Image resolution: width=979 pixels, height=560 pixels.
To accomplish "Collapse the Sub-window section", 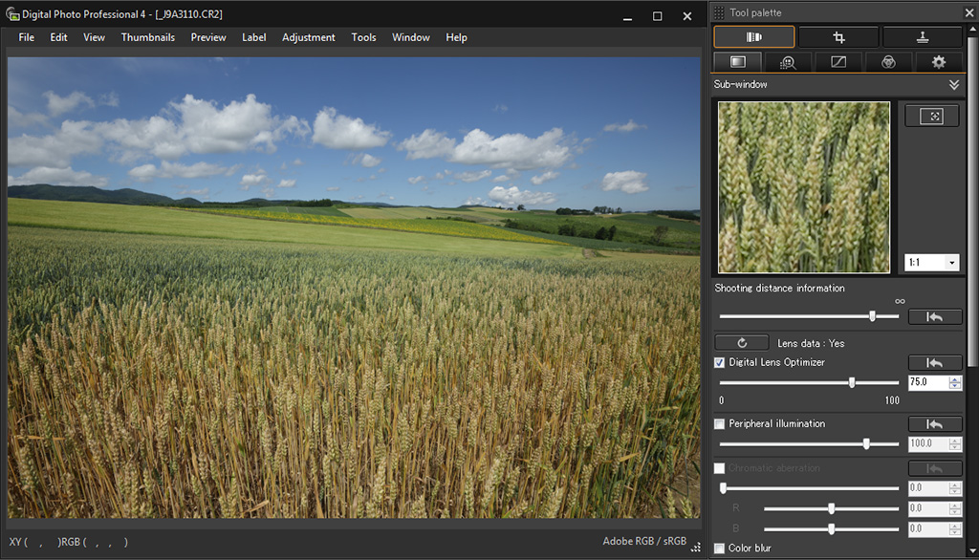I will pos(953,85).
